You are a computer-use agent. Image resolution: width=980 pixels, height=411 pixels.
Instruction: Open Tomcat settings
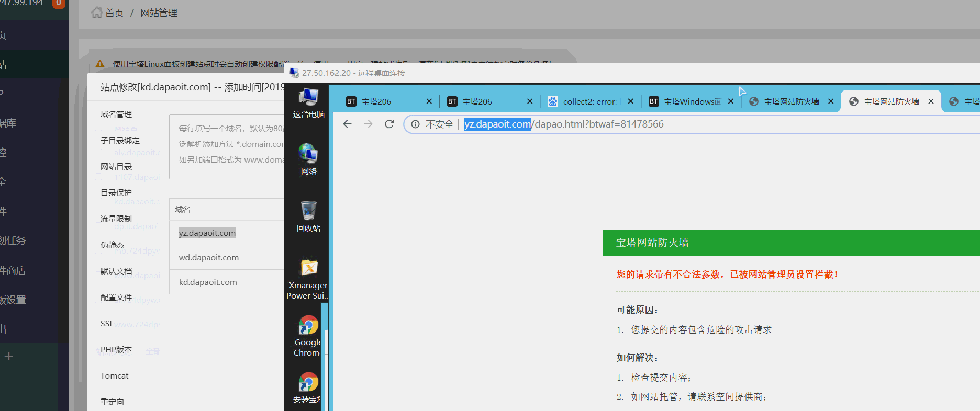(x=114, y=375)
